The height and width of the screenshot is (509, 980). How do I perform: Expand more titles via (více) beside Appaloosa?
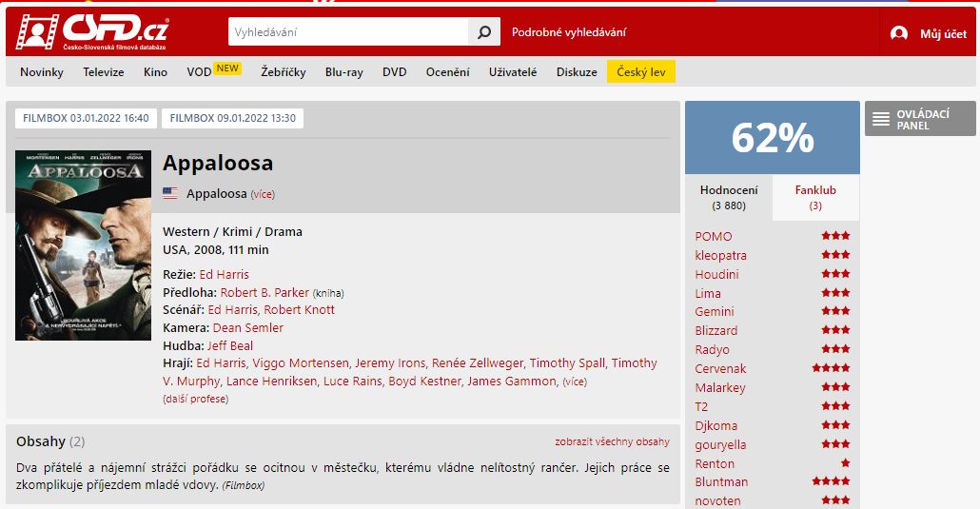pyautogui.click(x=263, y=194)
